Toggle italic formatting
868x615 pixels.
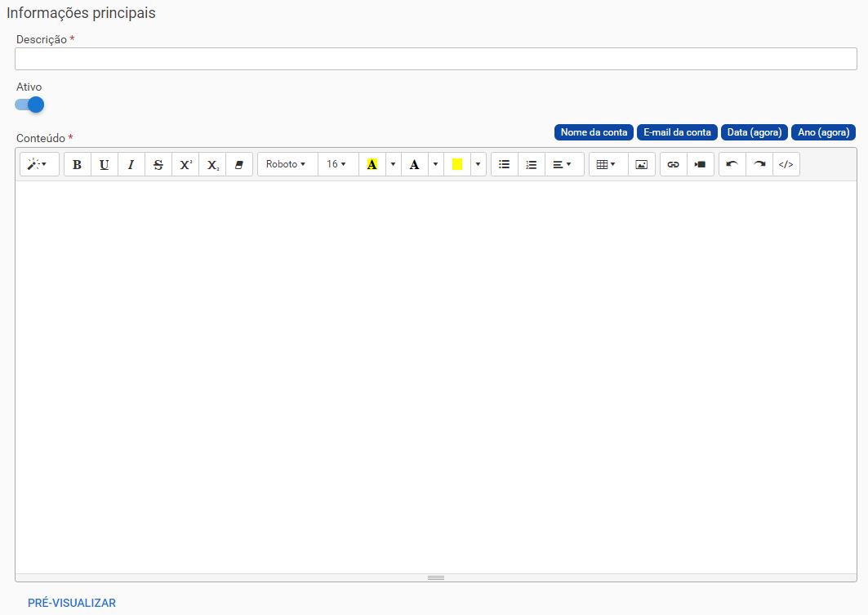[x=131, y=164]
